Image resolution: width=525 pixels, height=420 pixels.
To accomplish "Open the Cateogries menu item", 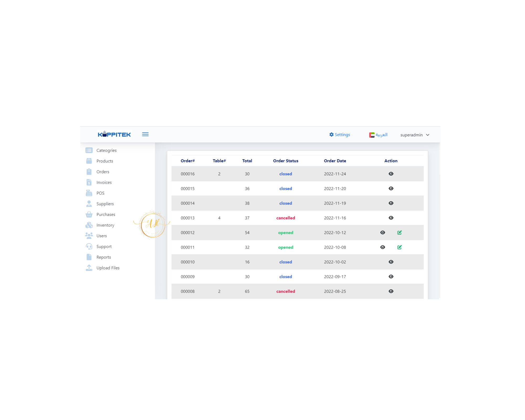I will click(106, 150).
